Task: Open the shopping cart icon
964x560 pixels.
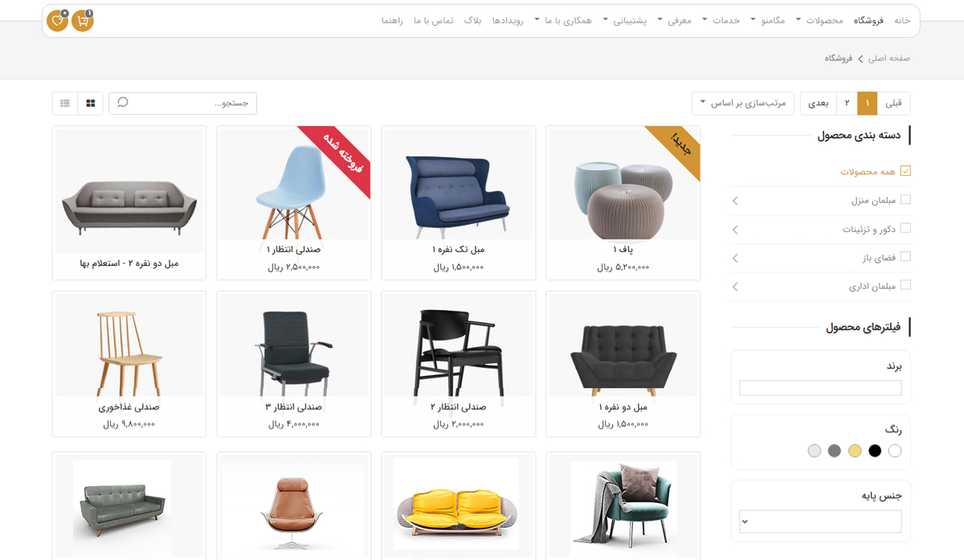Action: [x=82, y=21]
